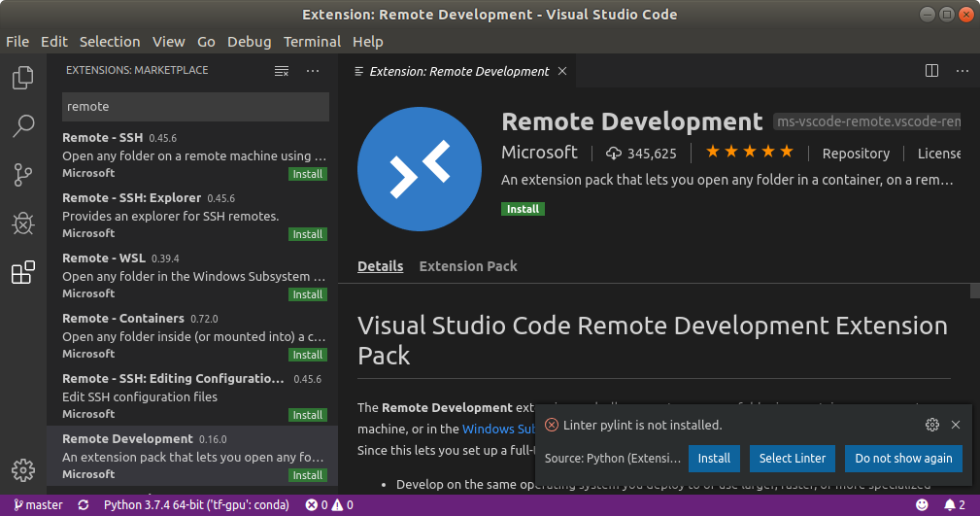Install the Remote - WSL extension
The image size is (980, 516).
click(308, 294)
